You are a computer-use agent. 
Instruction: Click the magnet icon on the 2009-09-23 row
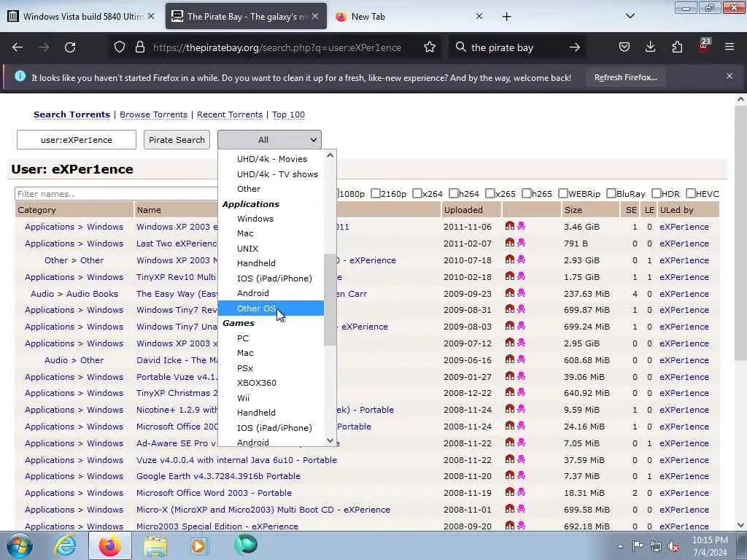[x=510, y=293]
